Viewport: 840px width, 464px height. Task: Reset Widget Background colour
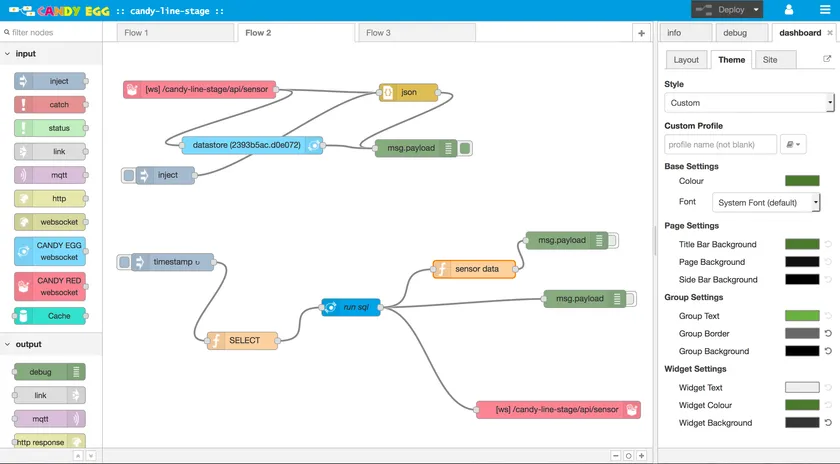828,423
